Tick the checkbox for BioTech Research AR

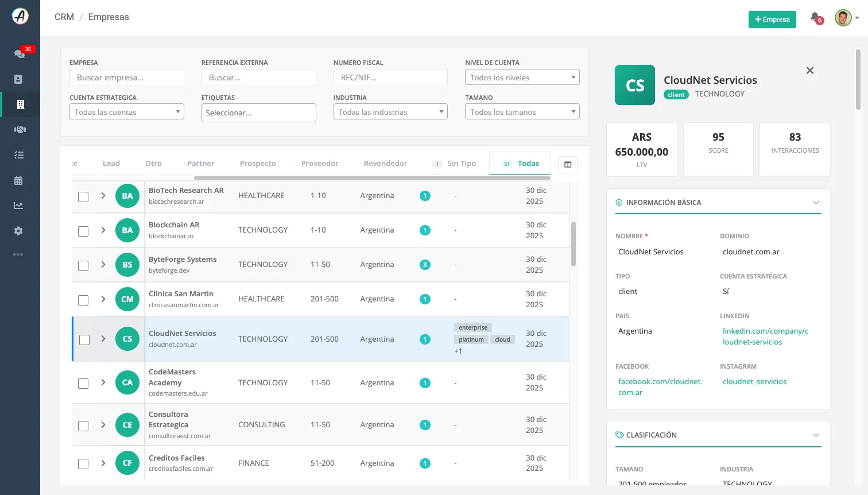[x=83, y=196]
